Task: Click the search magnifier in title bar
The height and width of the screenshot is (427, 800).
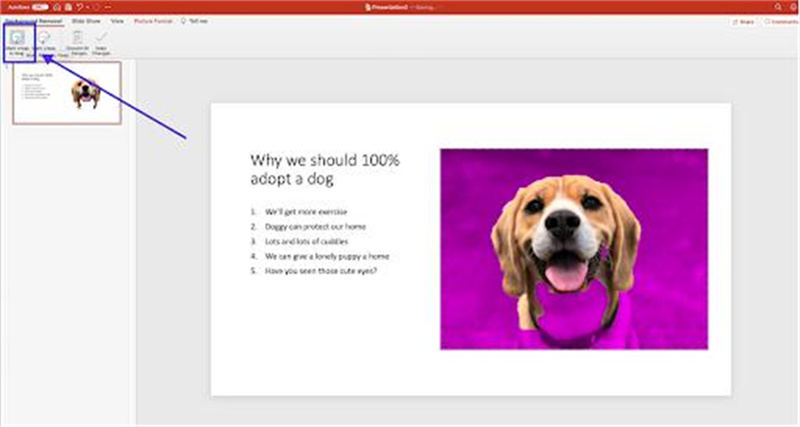Action: coord(778,7)
